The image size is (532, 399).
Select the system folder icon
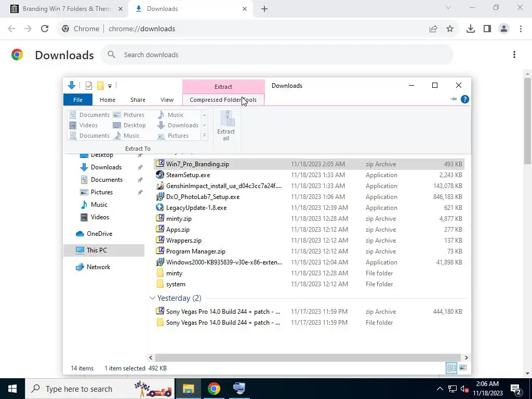click(x=160, y=284)
